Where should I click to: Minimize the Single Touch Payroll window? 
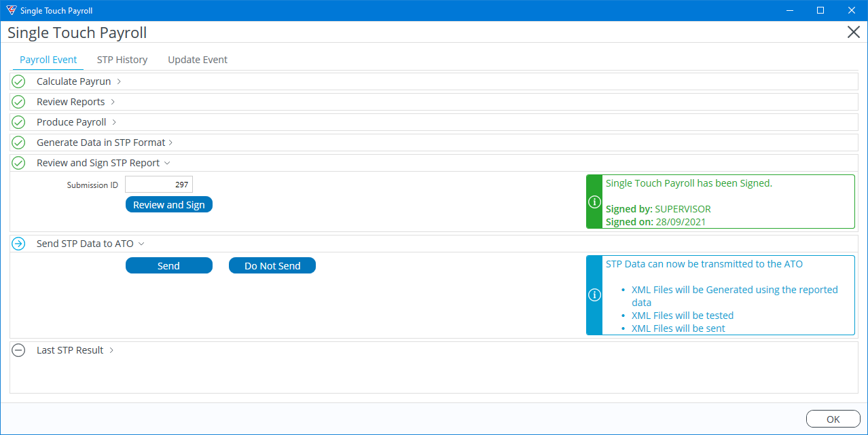click(790, 10)
